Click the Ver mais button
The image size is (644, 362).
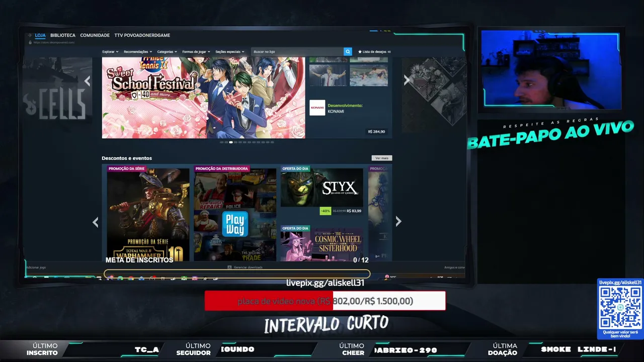[x=382, y=158]
